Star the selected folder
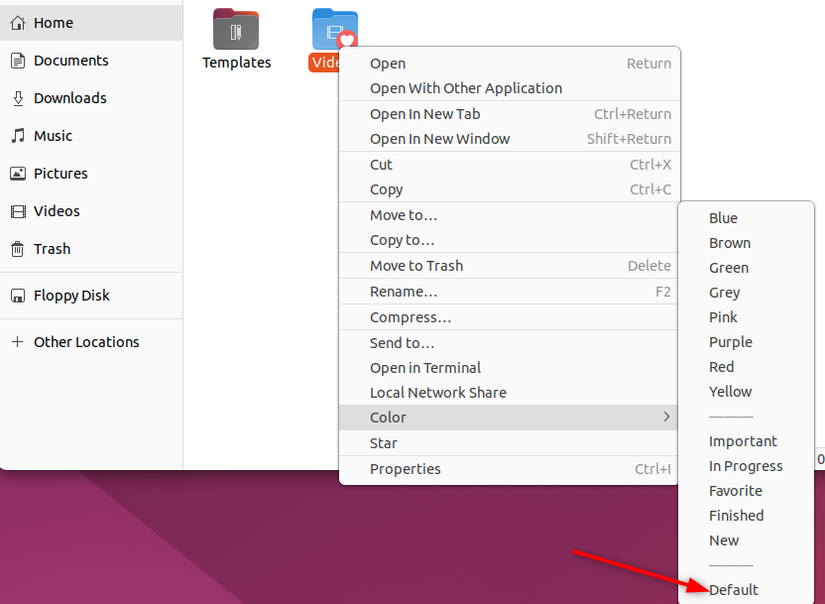The width and height of the screenshot is (825, 604). pos(383,443)
